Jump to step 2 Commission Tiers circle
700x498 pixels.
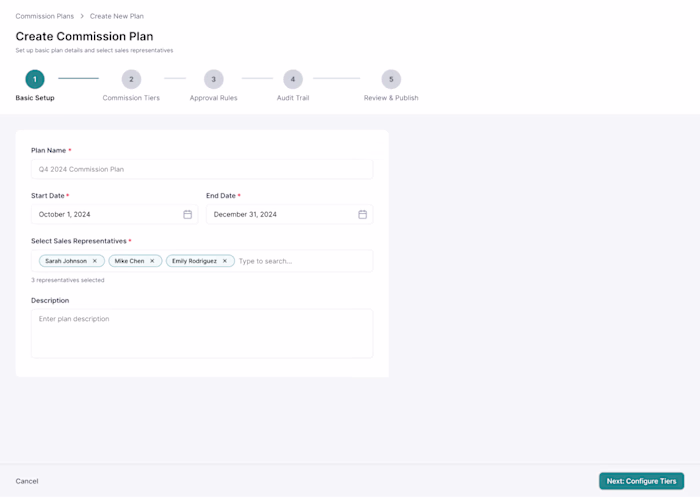[x=131, y=79]
